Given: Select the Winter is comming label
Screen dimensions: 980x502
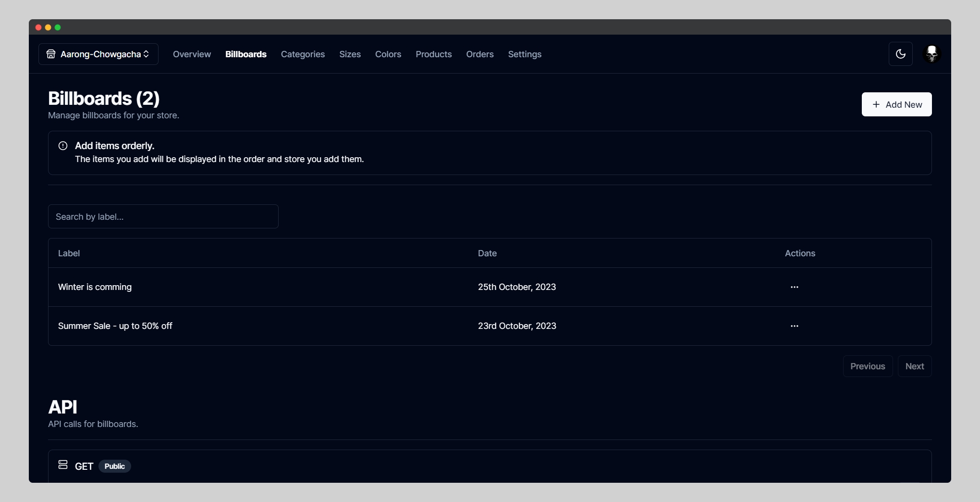Looking at the screenshot, I should point(95,287).
